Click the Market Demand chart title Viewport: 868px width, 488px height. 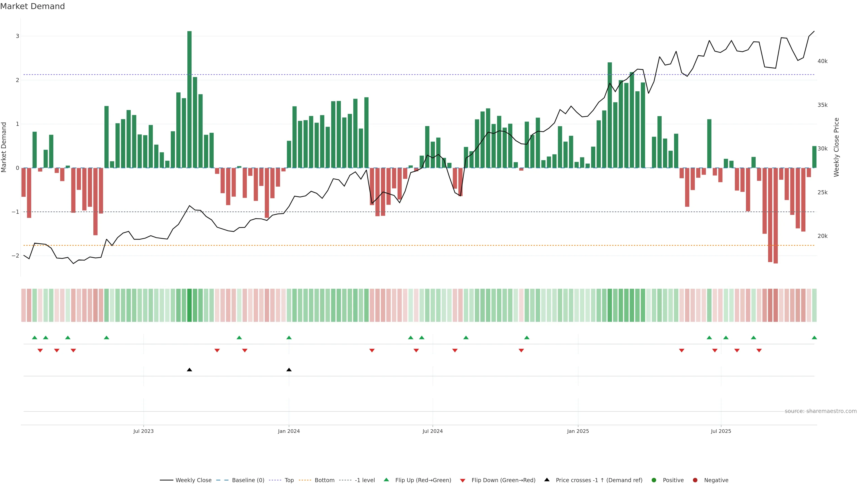click(x=32, y=6)
